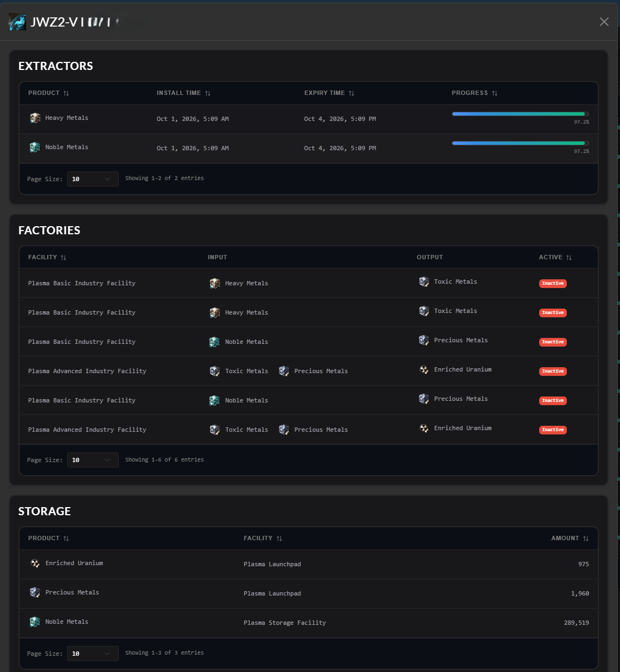The height and width of the screenshot is (672, 620).
Task: Click the Enriched Uranium icon in Storage
Action: tap(35, 563)
